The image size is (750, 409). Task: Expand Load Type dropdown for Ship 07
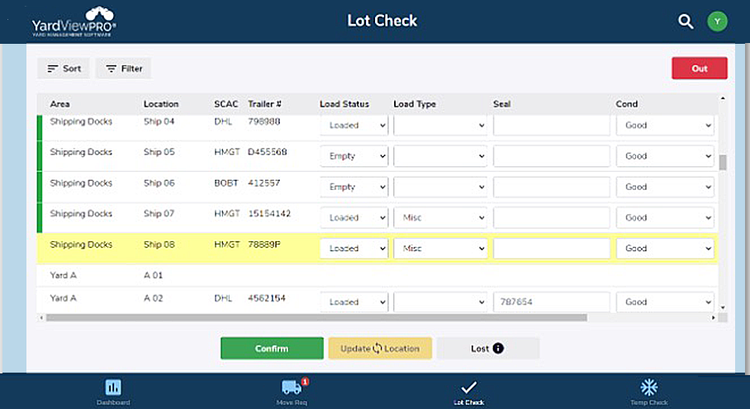click(x=440, y=217)
